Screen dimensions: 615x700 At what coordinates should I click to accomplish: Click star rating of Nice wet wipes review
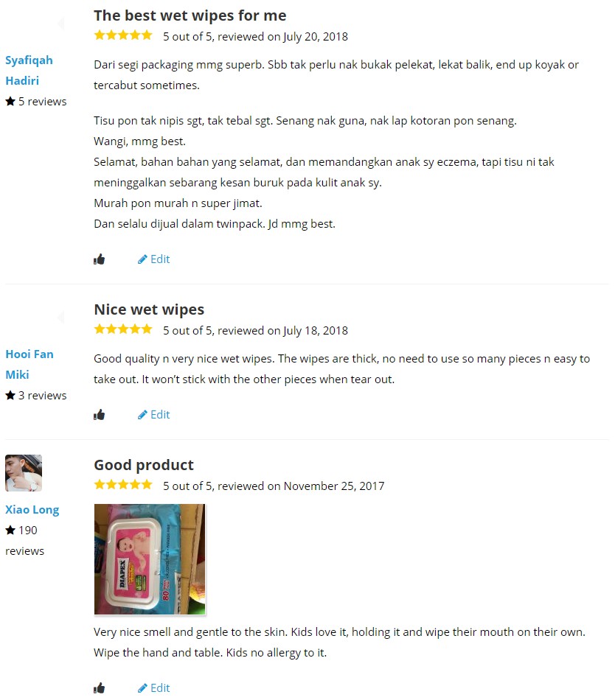(x=123, y=329)
